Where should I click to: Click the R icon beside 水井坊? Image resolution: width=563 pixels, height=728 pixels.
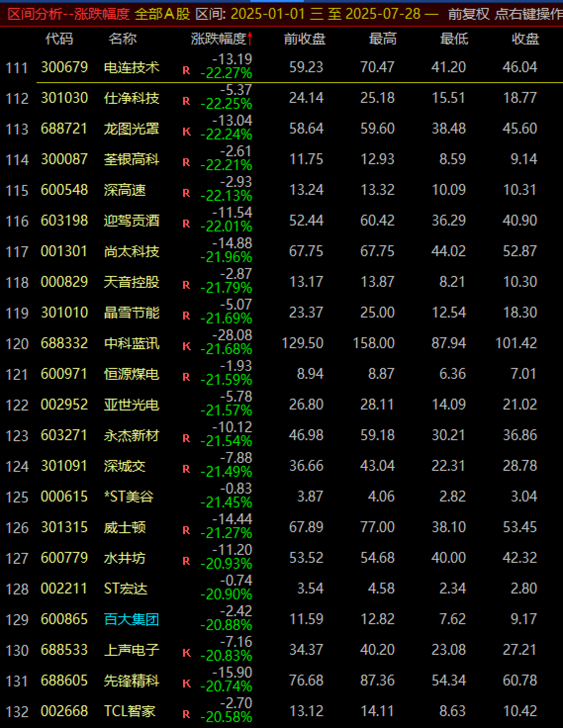point(186,561)
